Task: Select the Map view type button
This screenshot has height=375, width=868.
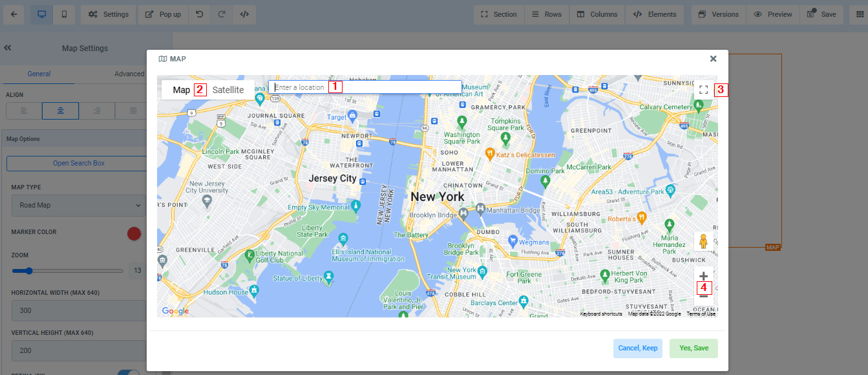Action: click(182, 90)
